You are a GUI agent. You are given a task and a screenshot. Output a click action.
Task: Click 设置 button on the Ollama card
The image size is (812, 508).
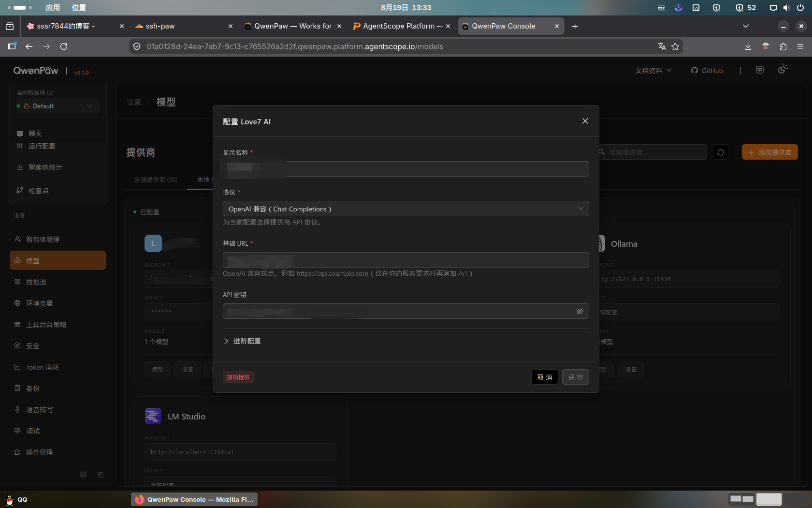pyautogui.click(x=631, y=370)
